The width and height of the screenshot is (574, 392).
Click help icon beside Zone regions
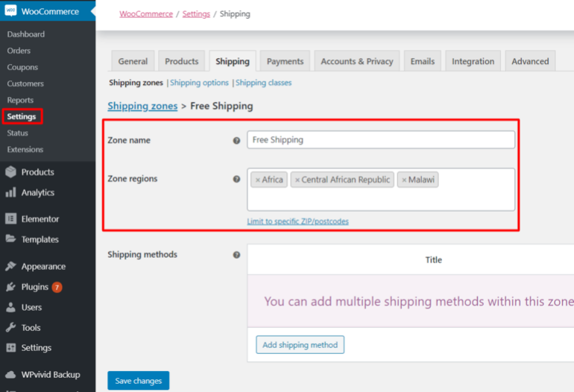click(236, 179)
